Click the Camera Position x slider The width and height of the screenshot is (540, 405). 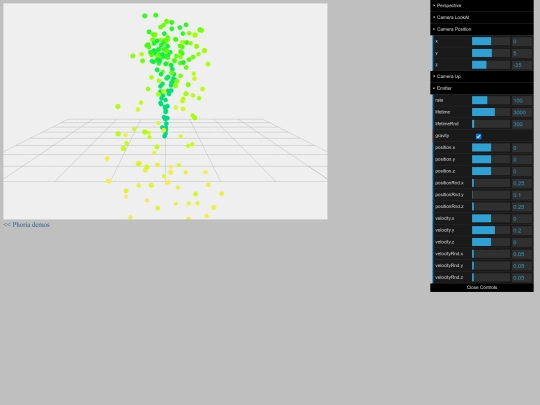[x=491, y=41]
